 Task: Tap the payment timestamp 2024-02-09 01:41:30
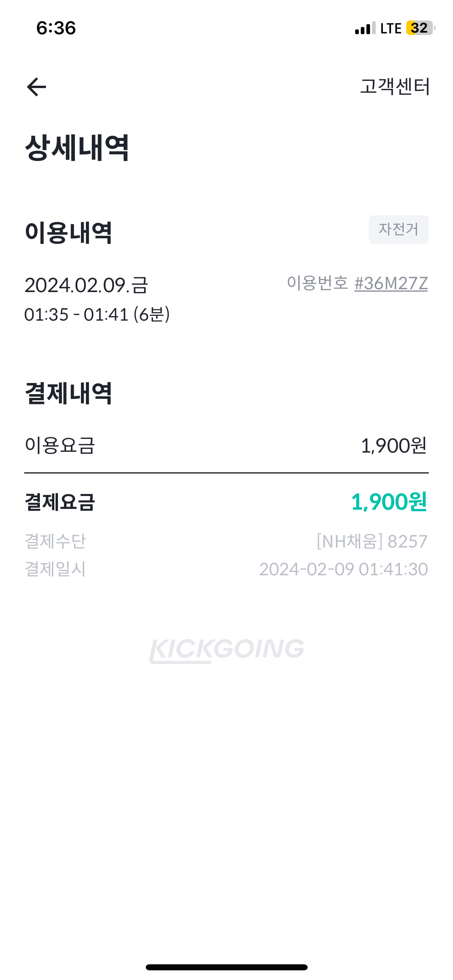click(343, 569)
